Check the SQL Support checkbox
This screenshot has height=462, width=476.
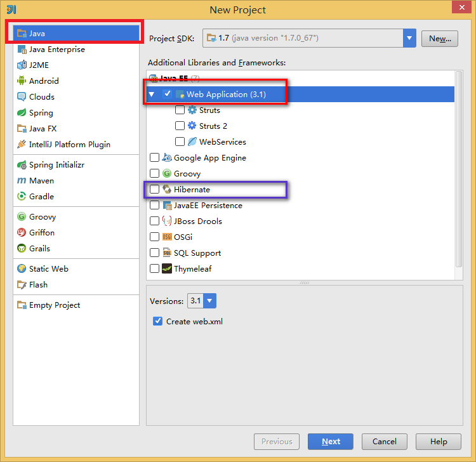click(x=154, y=253)
